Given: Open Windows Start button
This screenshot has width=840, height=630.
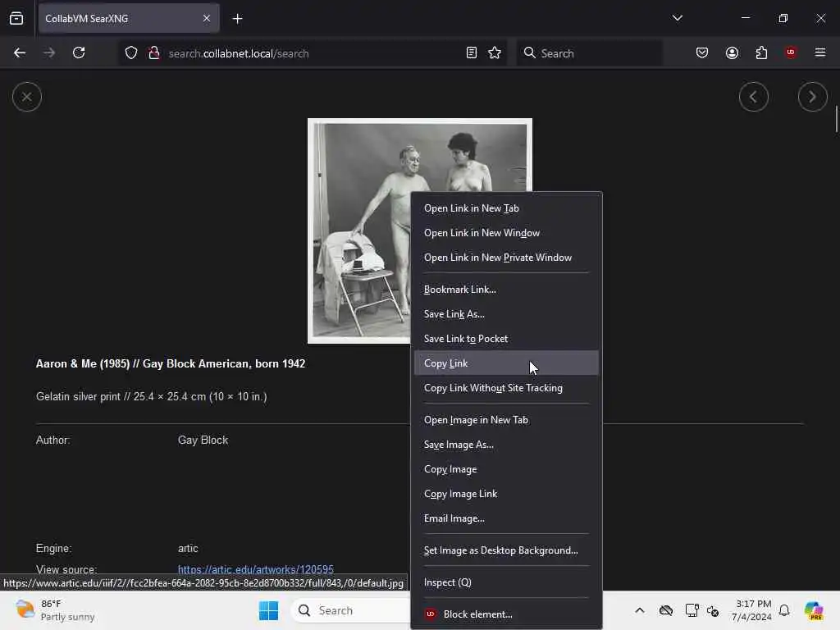Looking at the screenshot, I should coord(268,610).
